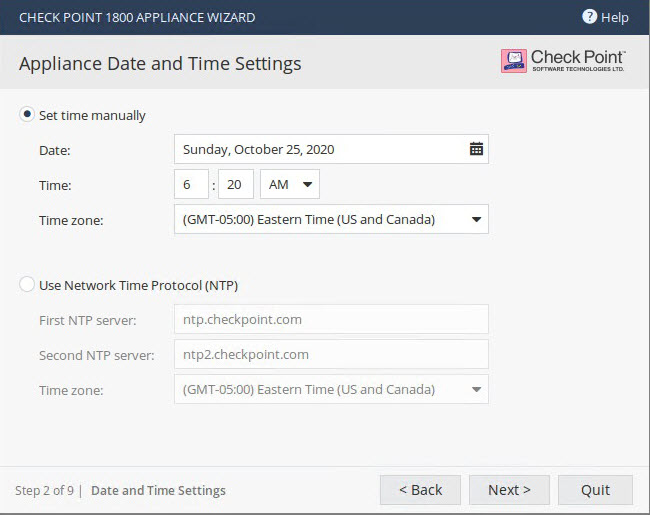Click the hour field showing 6
Image resolution: width=650 pixels, height=515 pixels.
(x=191, y=184)
